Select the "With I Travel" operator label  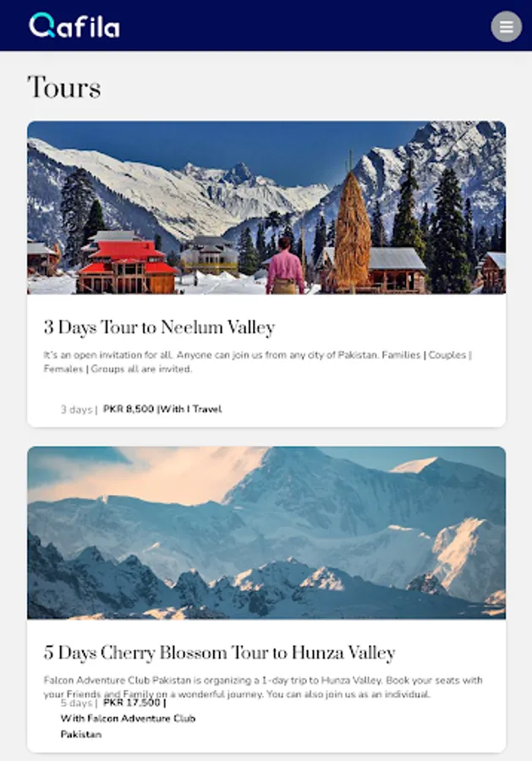click(x=191, y=409)
